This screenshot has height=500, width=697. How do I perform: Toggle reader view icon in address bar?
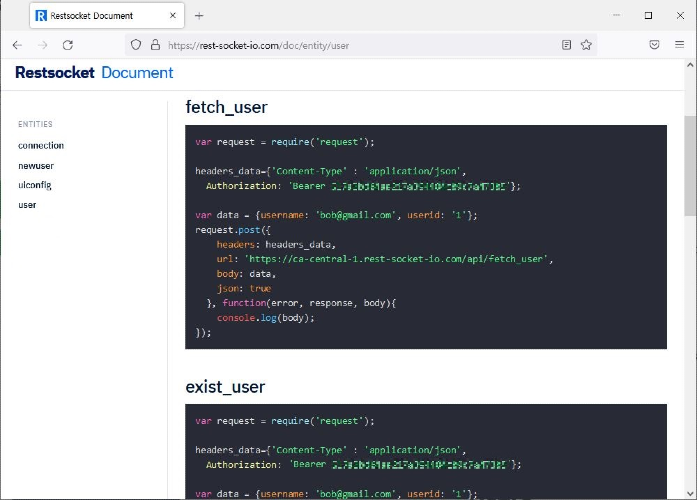[x=567, y=45]
